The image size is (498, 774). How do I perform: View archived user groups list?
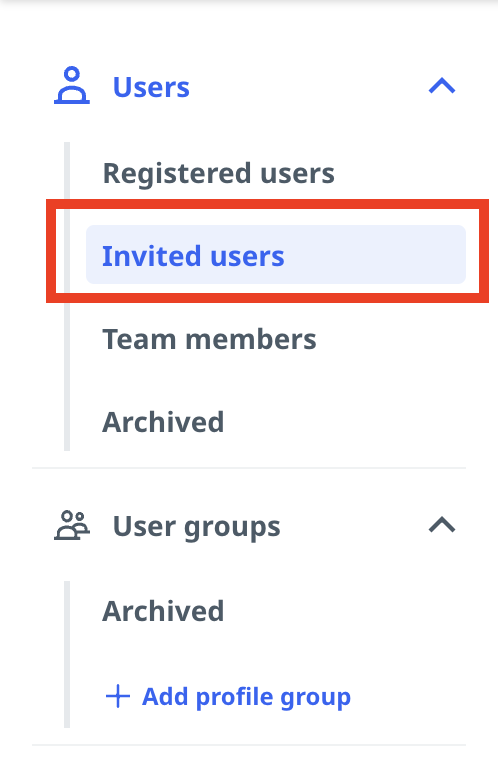pyautogui.click(x=163, y=611)
